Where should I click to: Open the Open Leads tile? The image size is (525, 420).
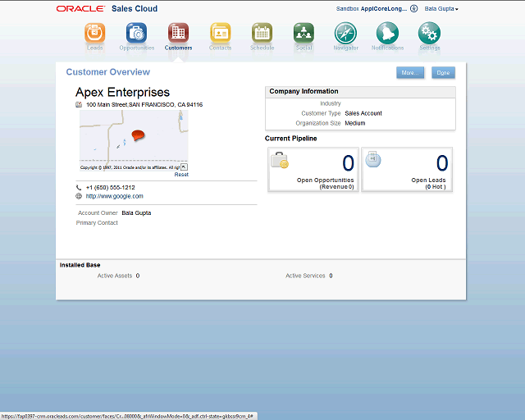407,170
